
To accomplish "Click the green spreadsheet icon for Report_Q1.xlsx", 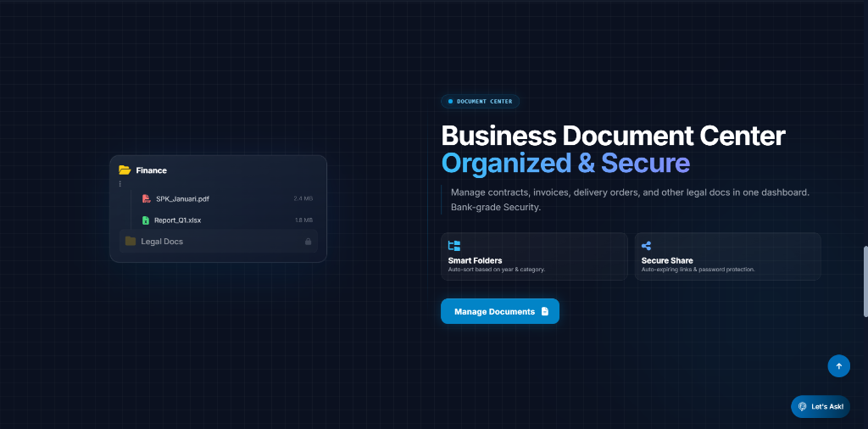I will point(146,220).
